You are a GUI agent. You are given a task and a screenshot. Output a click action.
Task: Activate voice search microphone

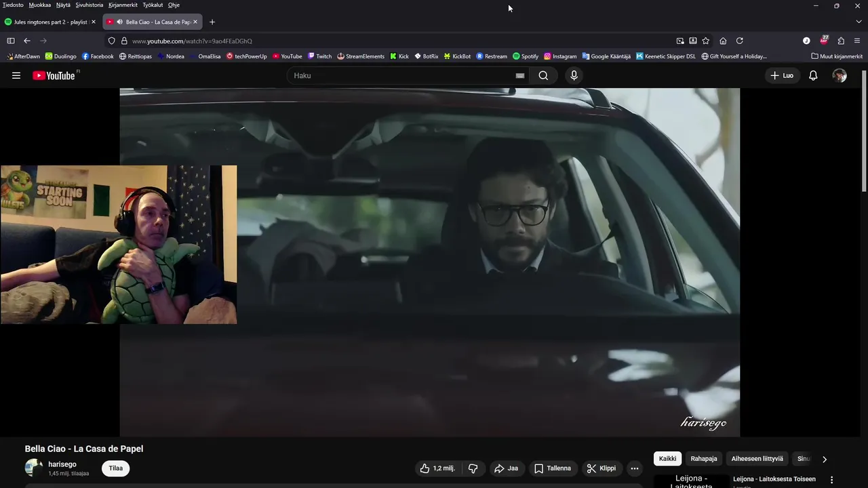[574, 75]
